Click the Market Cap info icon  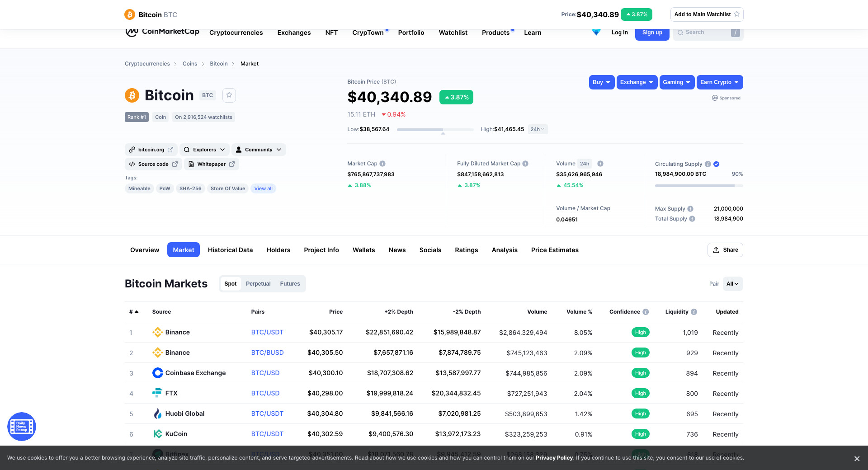(x=382, y=164)
